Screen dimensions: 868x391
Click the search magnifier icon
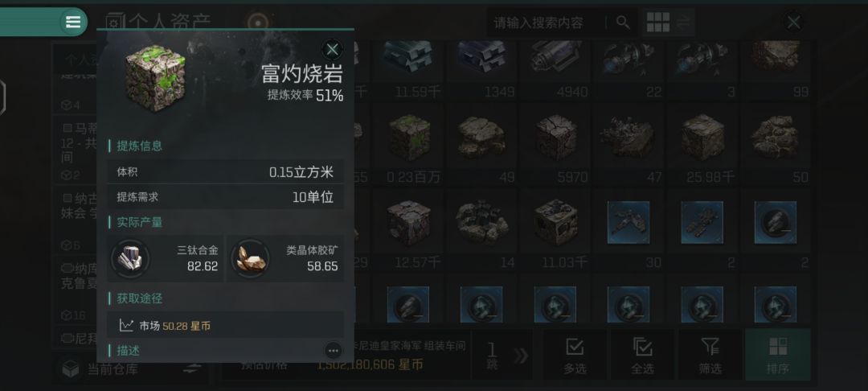(x=624, y=23)
